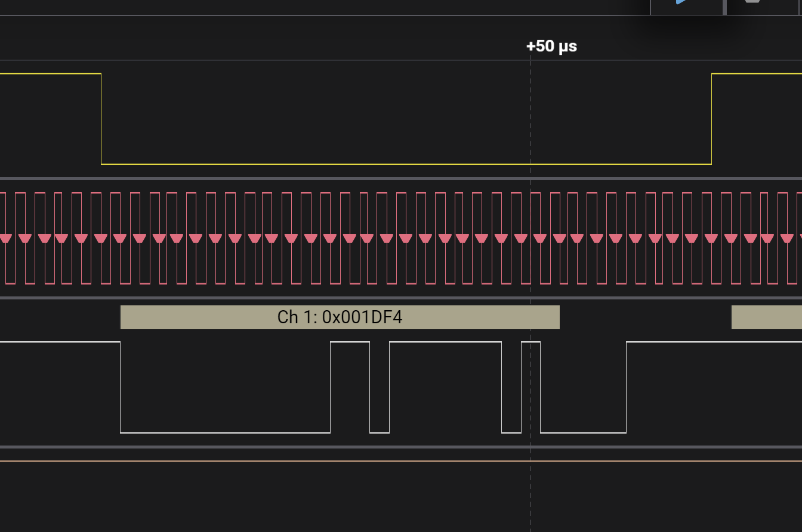Image resolution: width=802 pixels, height=532 pixels.
Task: Click the falling edge of the yellow signal
Action: 101,119
